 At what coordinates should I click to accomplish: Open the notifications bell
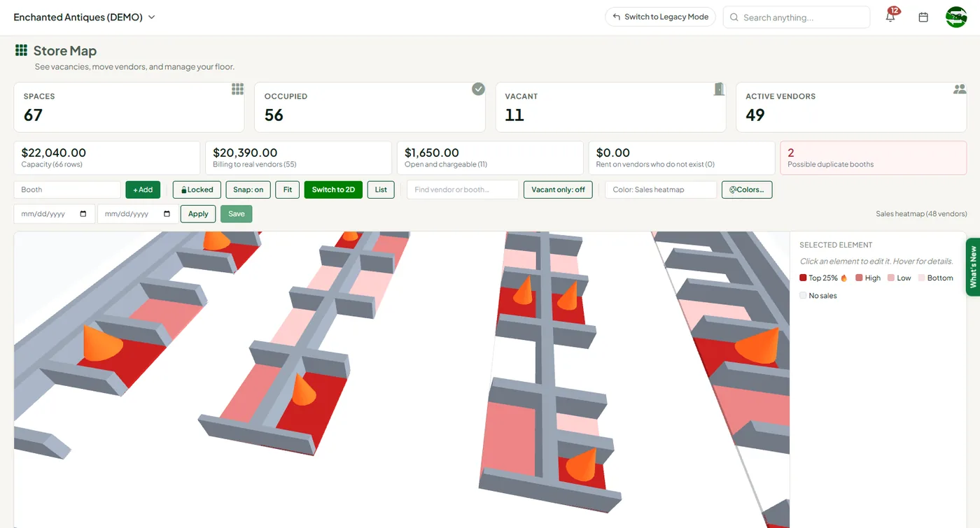point(890,17)
